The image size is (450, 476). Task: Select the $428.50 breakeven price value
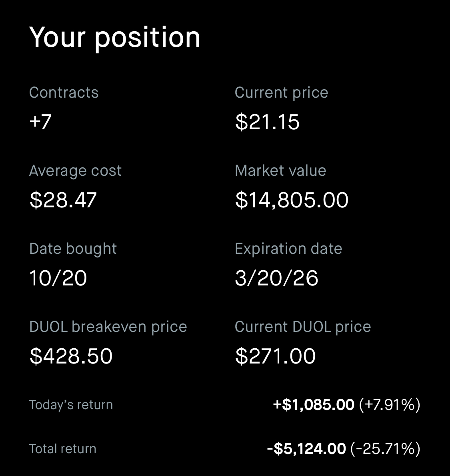(x=71, y=356)
